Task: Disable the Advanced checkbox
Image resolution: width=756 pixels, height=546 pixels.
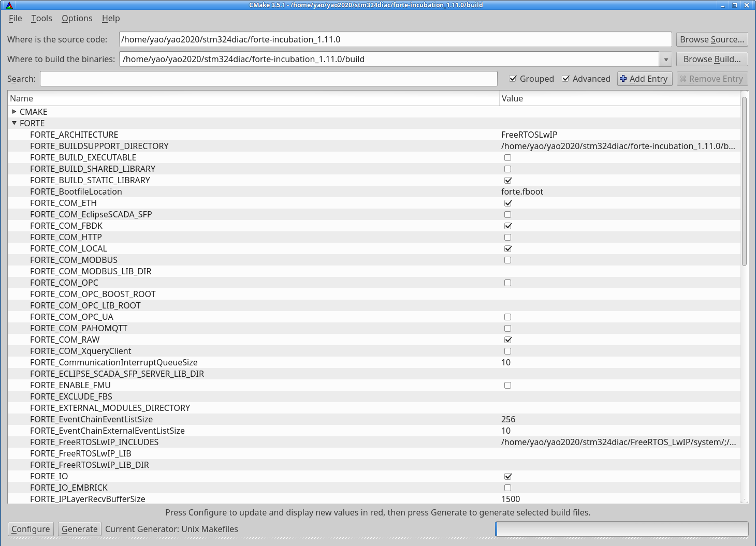Action: pos(565,79)
